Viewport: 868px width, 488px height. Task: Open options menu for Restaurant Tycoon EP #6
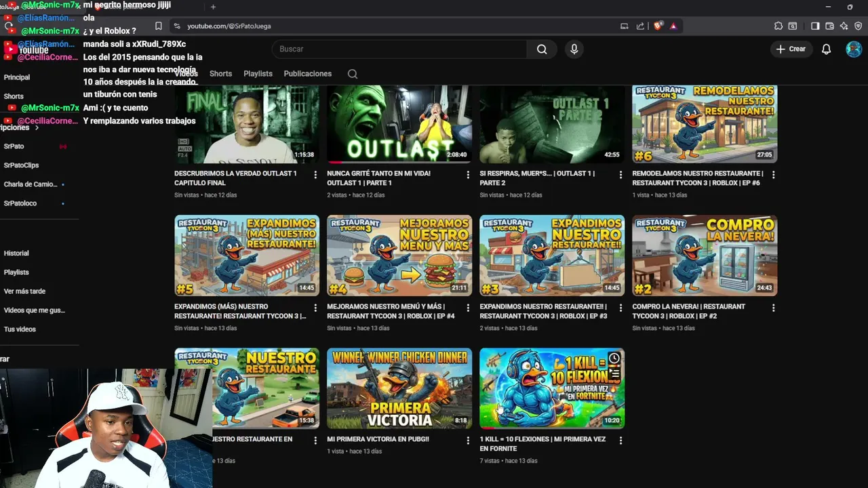[x=773, y=175]
